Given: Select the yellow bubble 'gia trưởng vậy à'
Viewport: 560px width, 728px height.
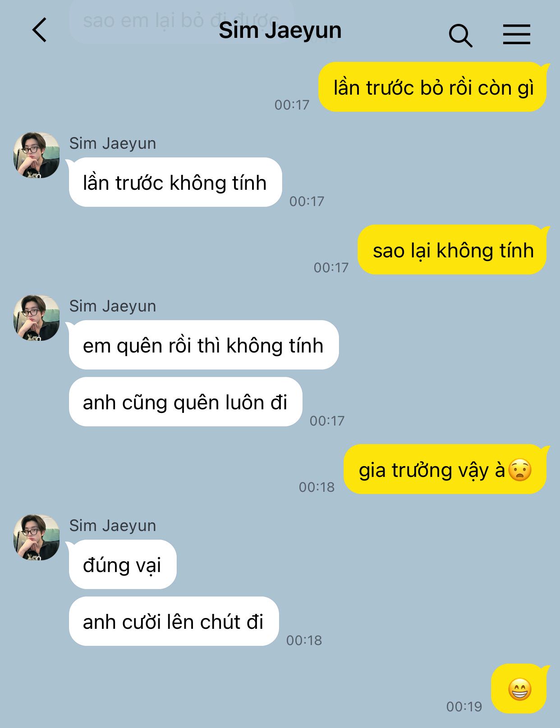Looking at the screenshot, I should coord(446,469).
